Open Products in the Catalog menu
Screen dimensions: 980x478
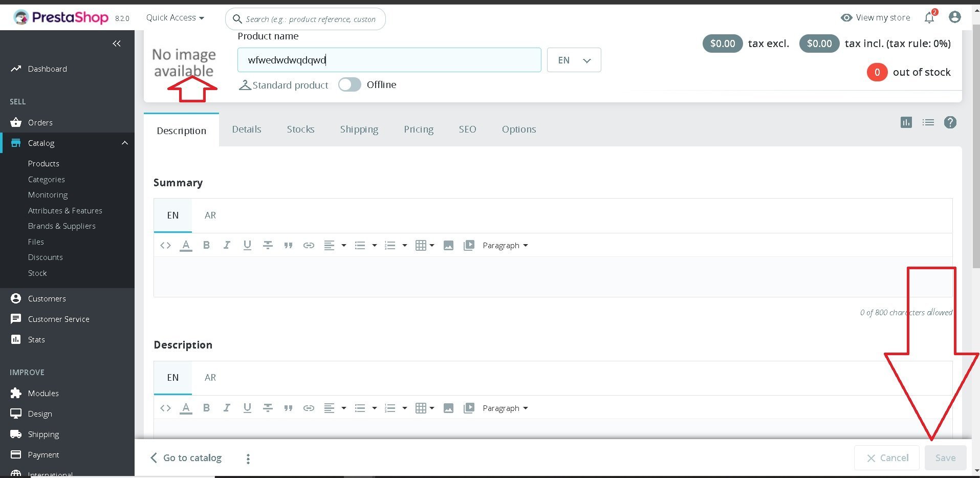43,164
